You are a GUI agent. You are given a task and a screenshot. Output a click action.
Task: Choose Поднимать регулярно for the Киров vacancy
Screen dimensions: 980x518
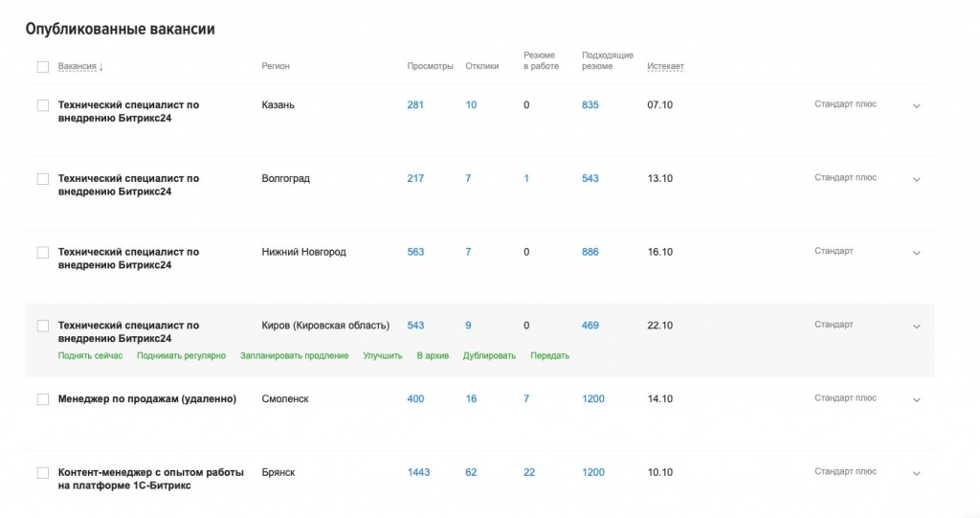tap(181, 356)
